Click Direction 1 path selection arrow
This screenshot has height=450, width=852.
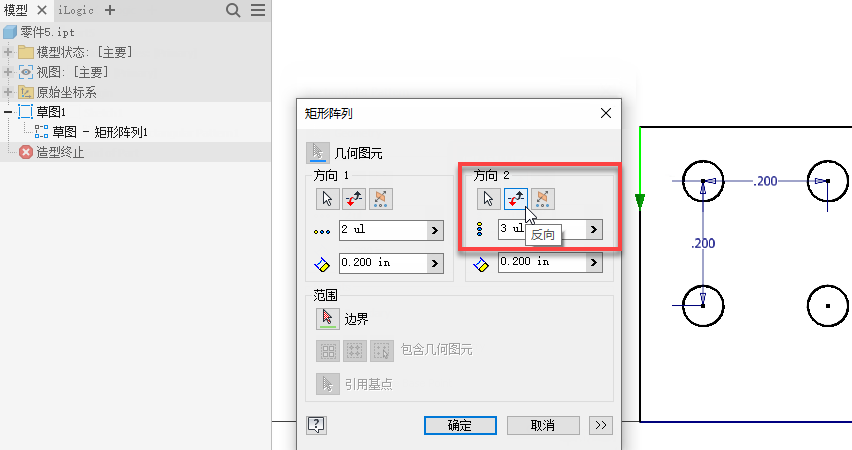[328, 199]
